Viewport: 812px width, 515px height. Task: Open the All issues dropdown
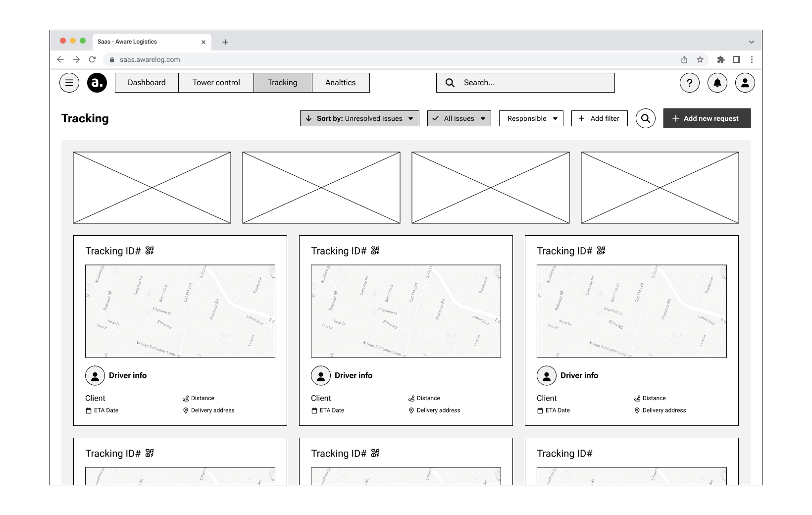click(459, 118)
